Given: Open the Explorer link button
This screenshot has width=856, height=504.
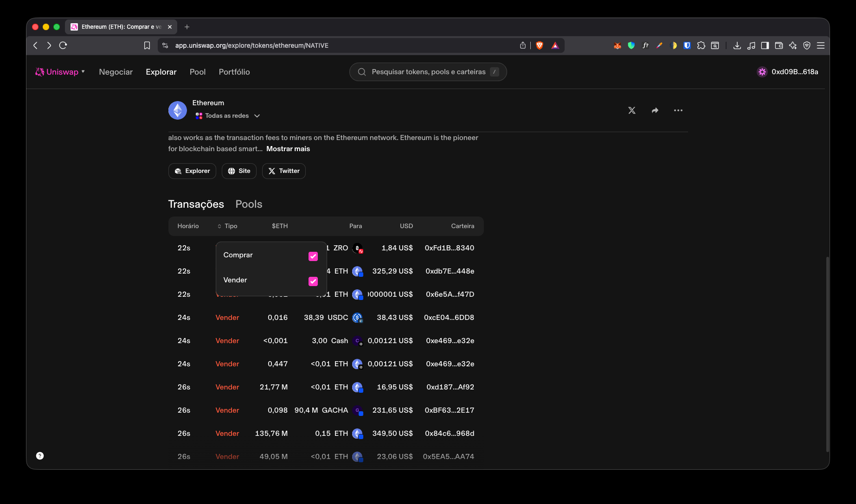Looking at the screenshot, I should (192, 171).
